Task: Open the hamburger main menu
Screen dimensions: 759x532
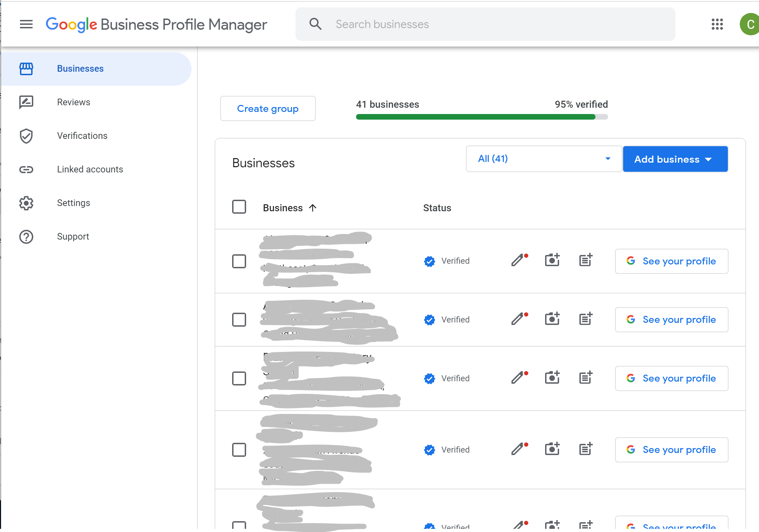Action: click(x=26, y=24)
